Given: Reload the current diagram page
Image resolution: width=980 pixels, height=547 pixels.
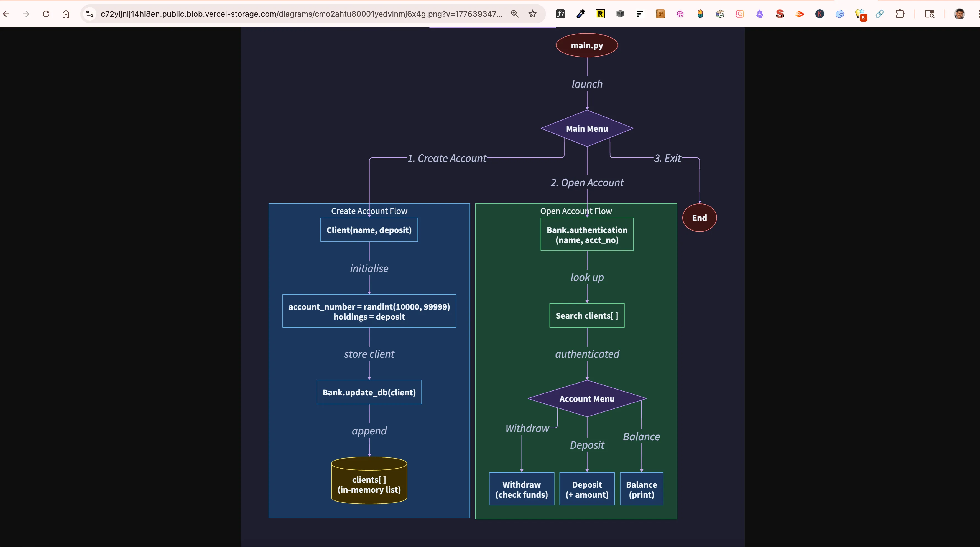Looking at the screenshot, I should (x=46, y=14).
